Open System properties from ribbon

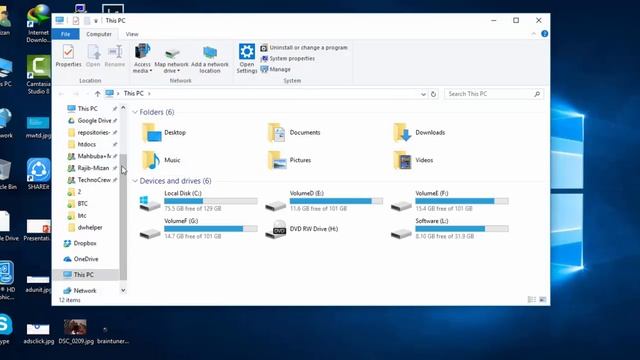tap(288, 59)
